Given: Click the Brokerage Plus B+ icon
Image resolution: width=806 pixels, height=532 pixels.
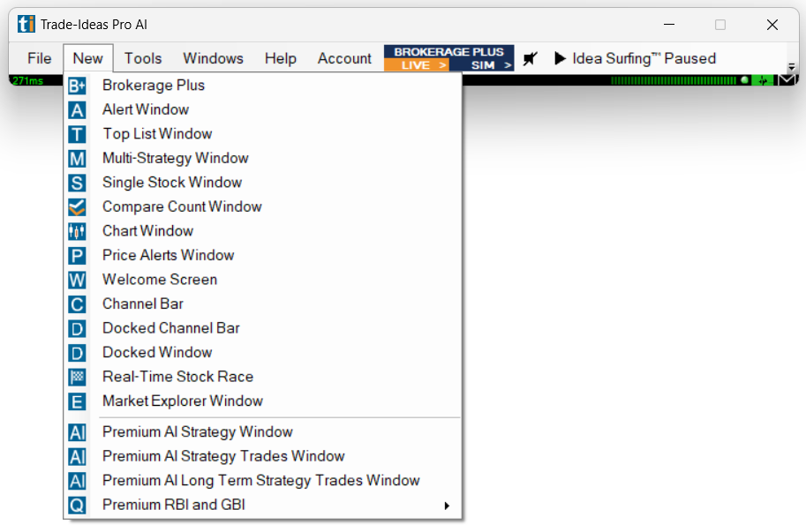Looking at the screenshot, I should pos(77,86).
